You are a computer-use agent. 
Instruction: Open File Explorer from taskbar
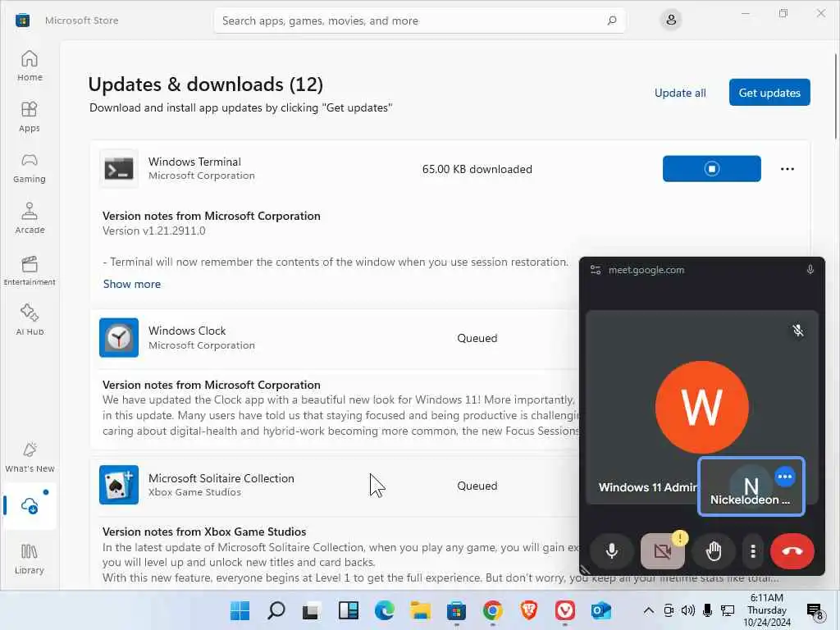[x=421, y=610]
